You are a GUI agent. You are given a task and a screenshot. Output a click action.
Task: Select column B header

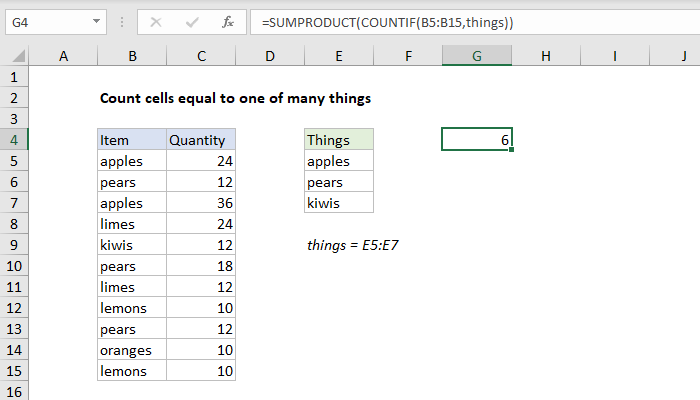point(132,56)
